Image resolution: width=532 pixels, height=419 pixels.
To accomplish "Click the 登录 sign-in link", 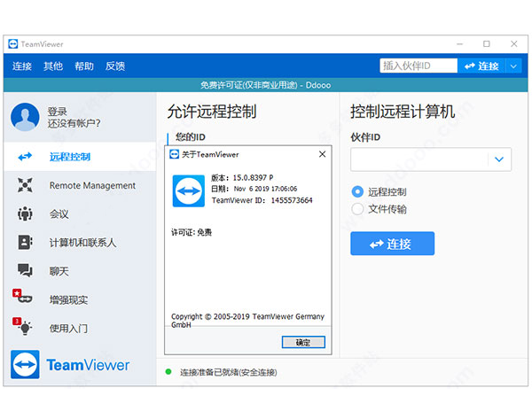I will (58, 112).
